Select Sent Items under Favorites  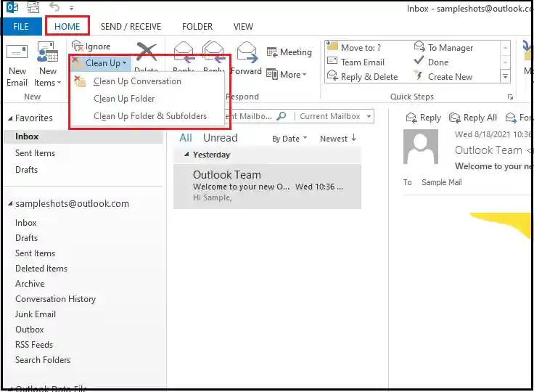(x=35, y=153)
